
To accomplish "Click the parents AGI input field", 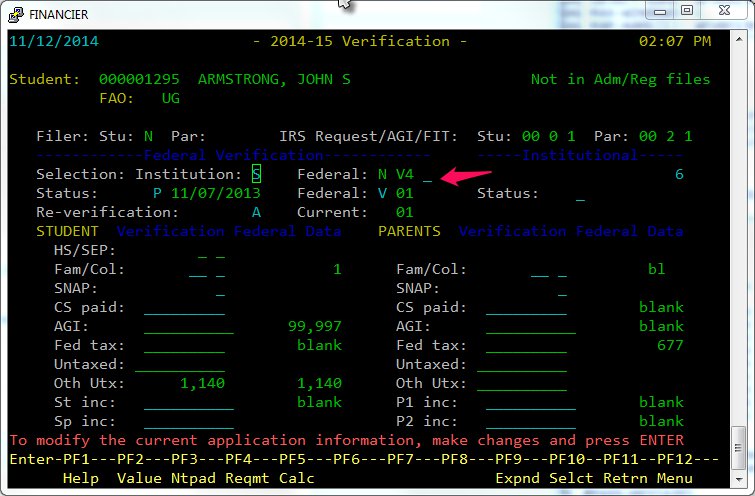I will click(531, 327).
